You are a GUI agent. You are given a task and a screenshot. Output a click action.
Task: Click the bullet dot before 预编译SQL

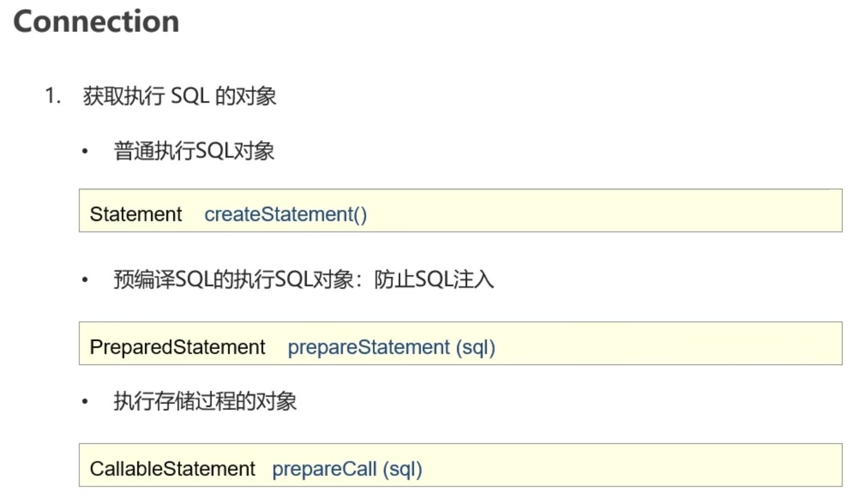point(85,280)
